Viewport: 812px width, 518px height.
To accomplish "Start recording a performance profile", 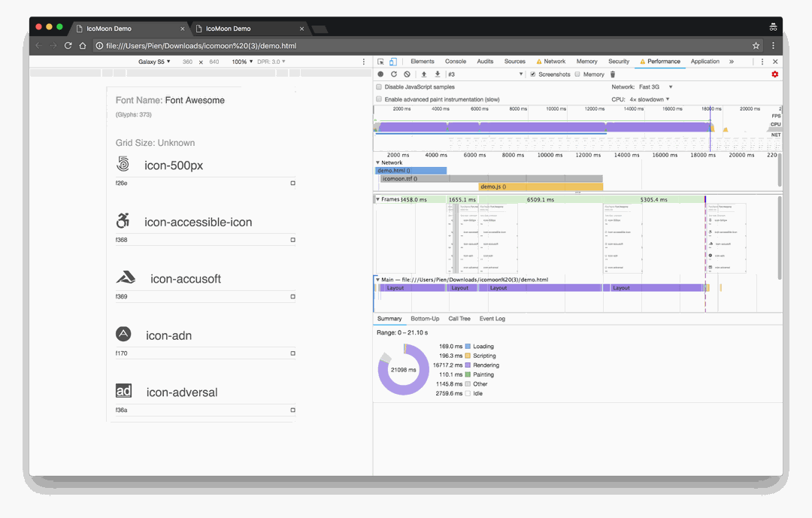I will [380, 74].
